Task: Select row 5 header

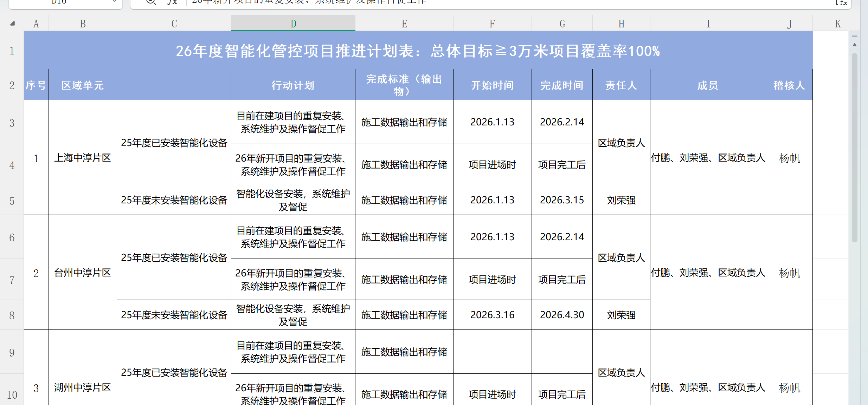Action: (12, 201)
